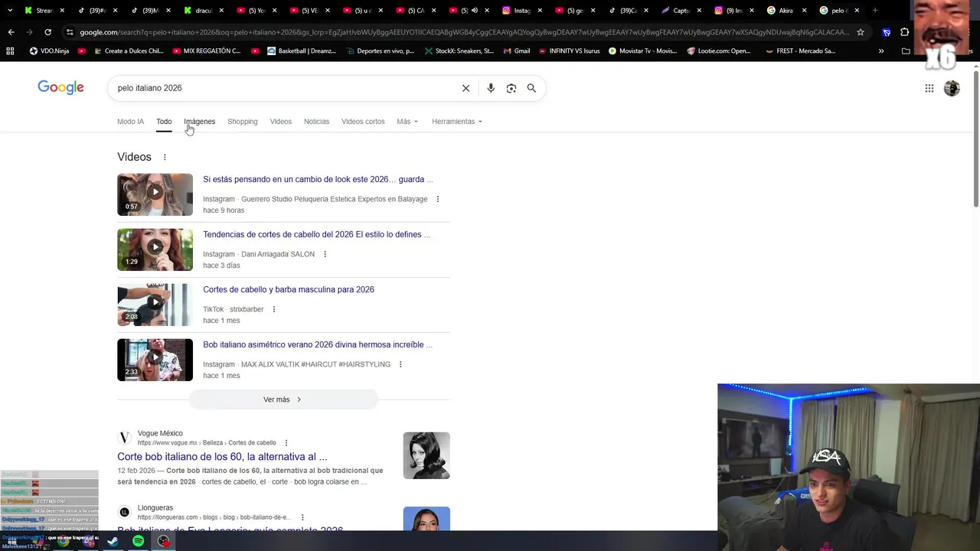The width and height of the screenshot is (980, 551).
Task: Play the 2:33 video thumbnail
Action: click(155, 360)
